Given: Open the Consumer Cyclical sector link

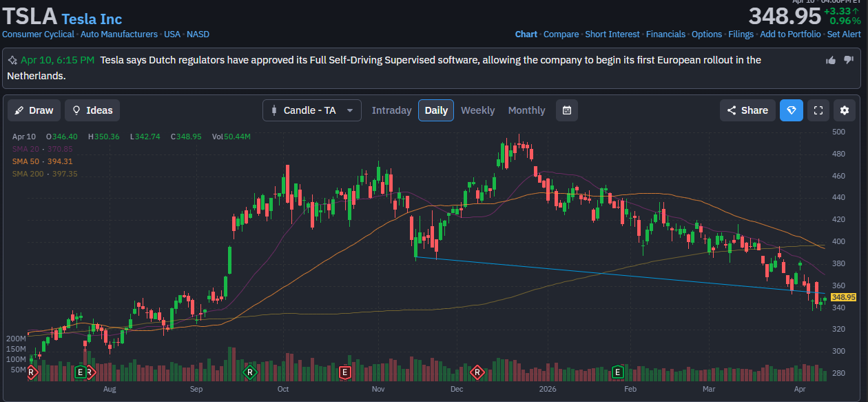Looking at the screenshot, I should 38,34.
